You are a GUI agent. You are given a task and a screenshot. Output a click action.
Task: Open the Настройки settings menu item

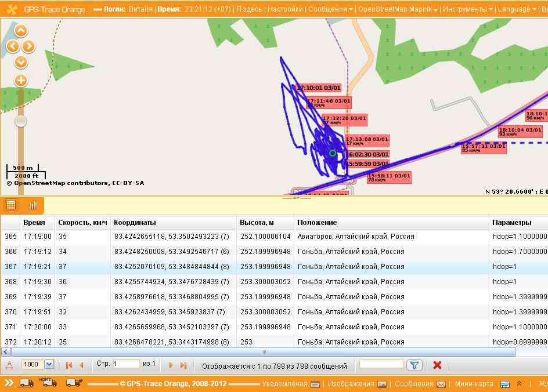pyautogui.click(x=284, y=9)
